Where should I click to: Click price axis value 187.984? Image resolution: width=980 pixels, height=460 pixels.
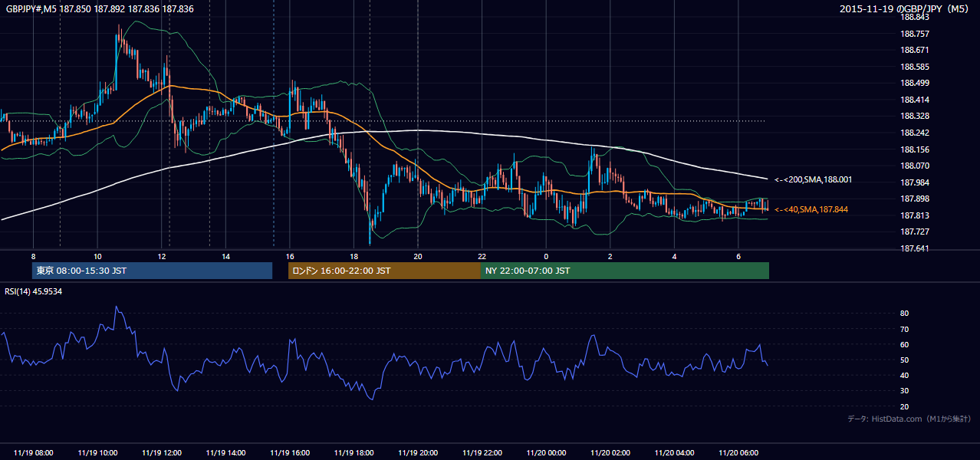tap(914, 182)
